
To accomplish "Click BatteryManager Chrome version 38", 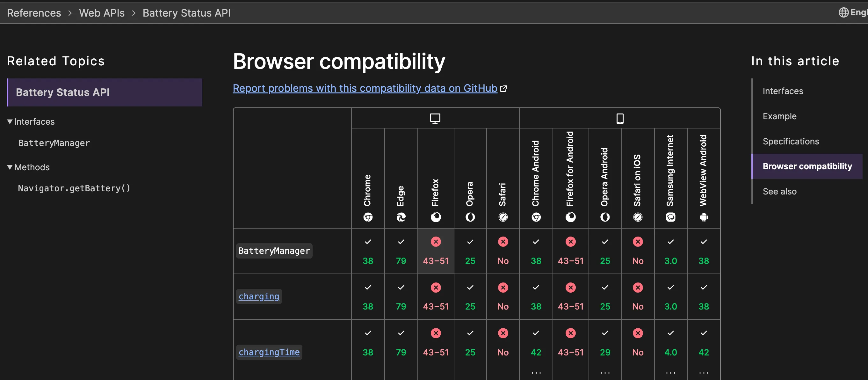I will (x=368, y=261).
